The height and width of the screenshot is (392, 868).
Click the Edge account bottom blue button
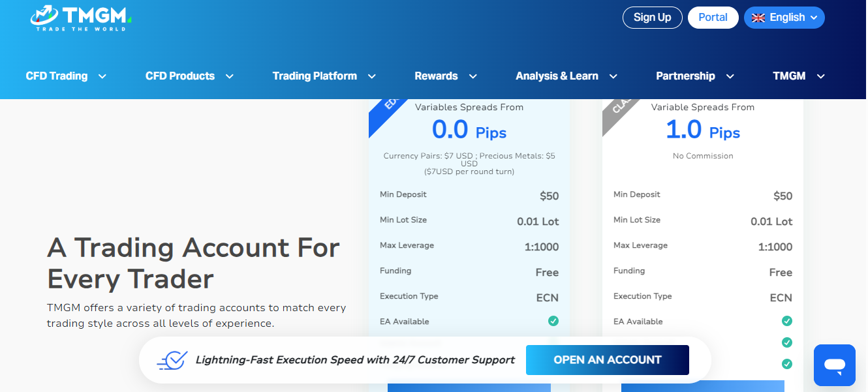click(x=469, y=387)
